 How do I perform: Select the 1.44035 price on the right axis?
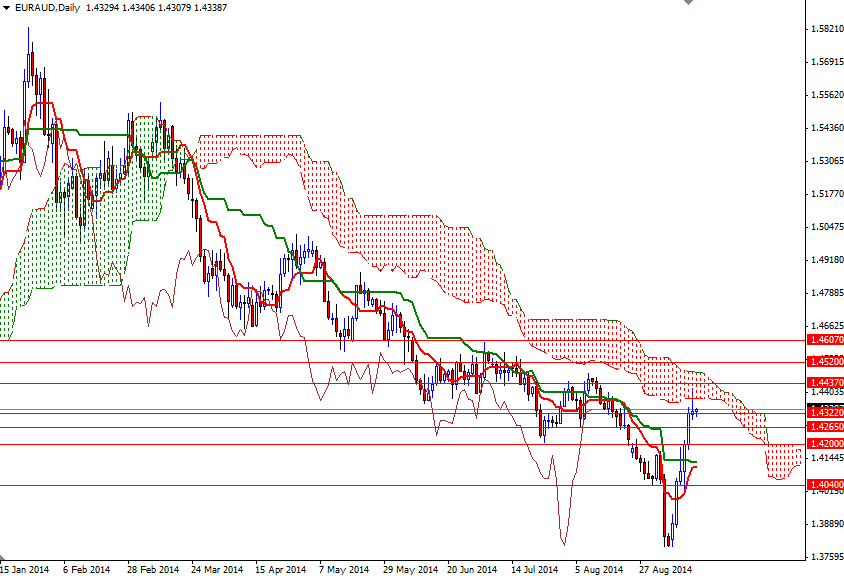[824, 392]
